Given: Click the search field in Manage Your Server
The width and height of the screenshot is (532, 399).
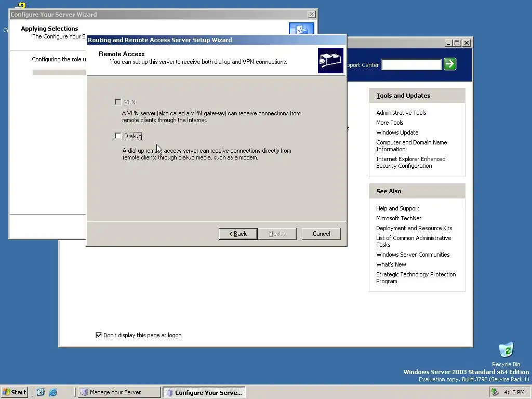Looking at the screenshot, I should (x=411, y=64).
